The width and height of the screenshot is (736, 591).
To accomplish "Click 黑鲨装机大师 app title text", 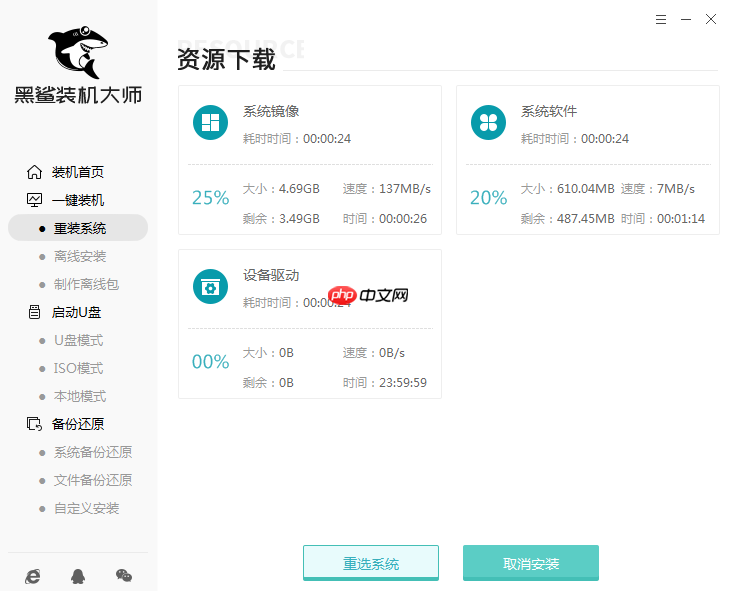I will click(x=78, y=95).
